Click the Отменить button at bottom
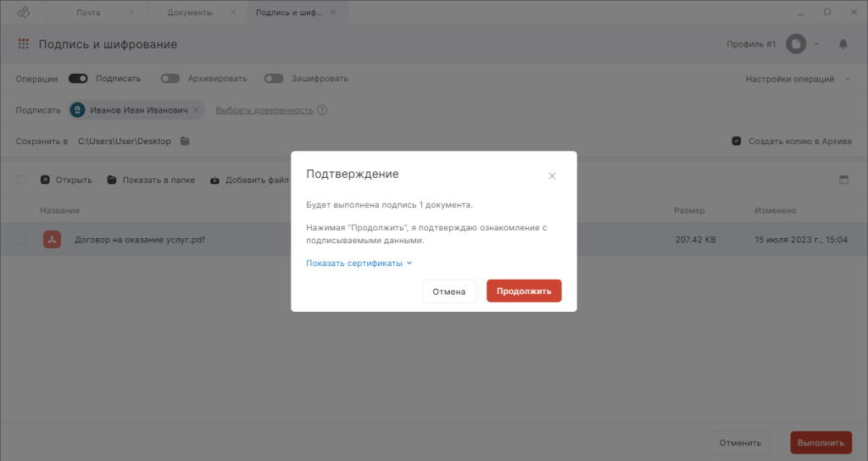 pyautogui.click(x=740, y=442)
